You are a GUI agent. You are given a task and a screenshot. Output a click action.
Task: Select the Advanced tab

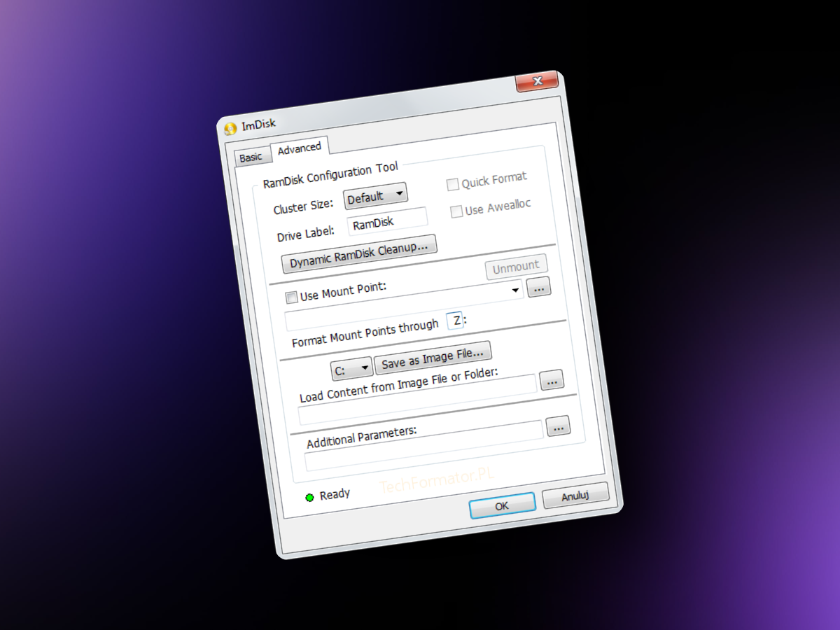[x=300, y=148]
